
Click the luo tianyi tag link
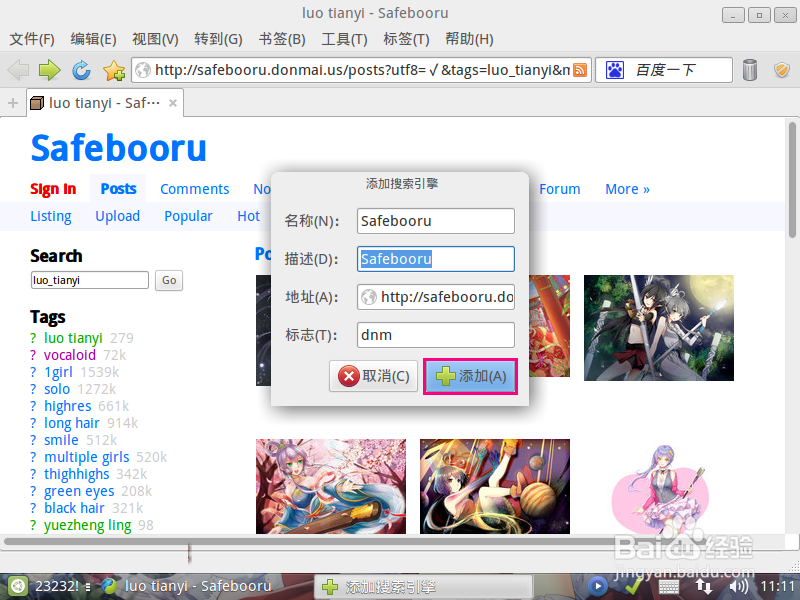tap(73, 338)
